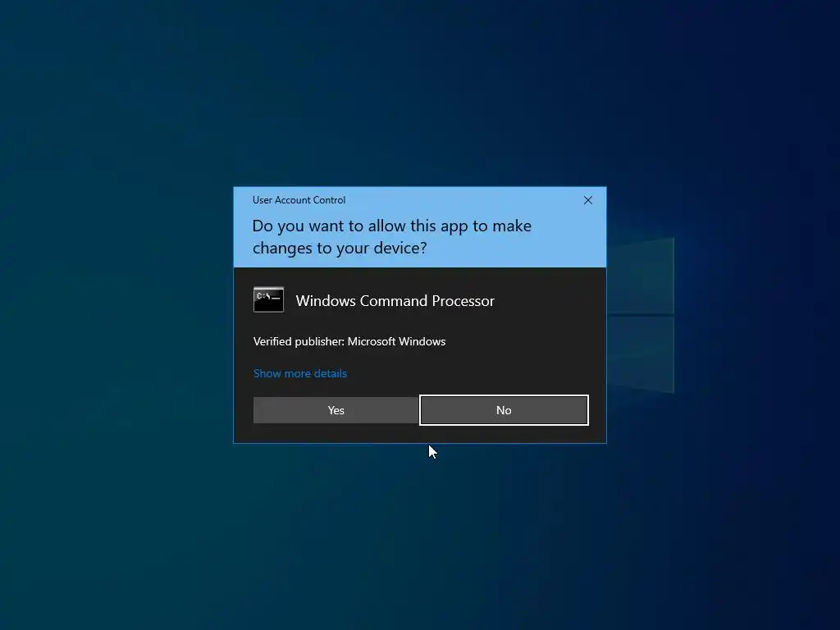Screen dimensions: 840x630
Task: Select the 'Windows Command Processor' text
Action: point(395,300)
